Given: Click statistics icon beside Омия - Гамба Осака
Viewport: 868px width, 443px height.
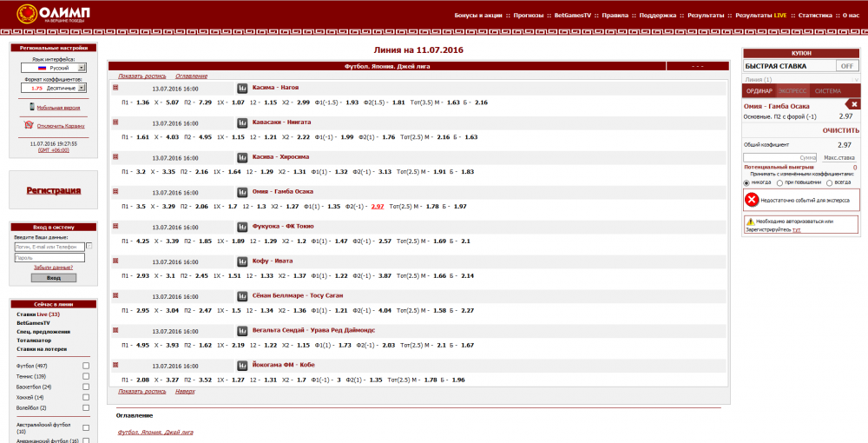Looking at the screenshot, I should 242,192.
